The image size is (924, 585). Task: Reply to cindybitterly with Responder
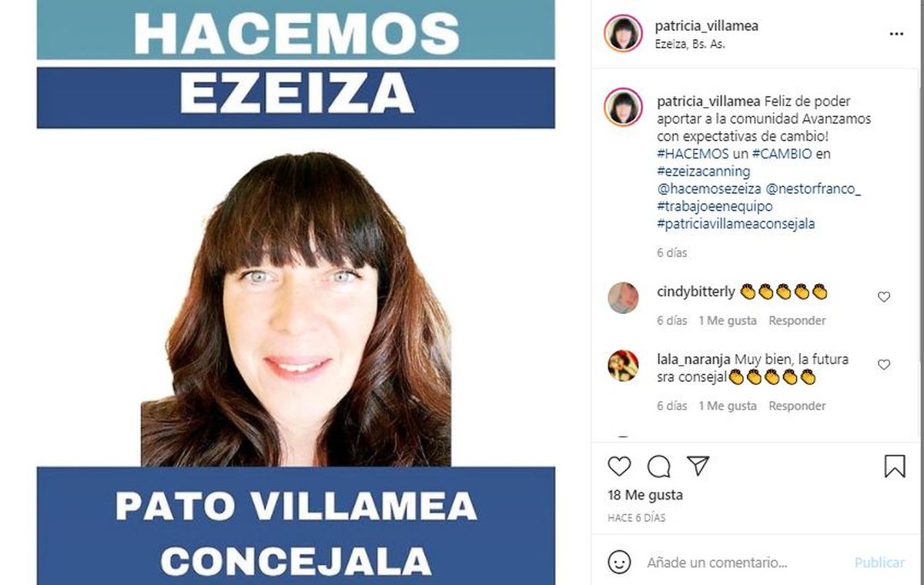tap(797, 320)
